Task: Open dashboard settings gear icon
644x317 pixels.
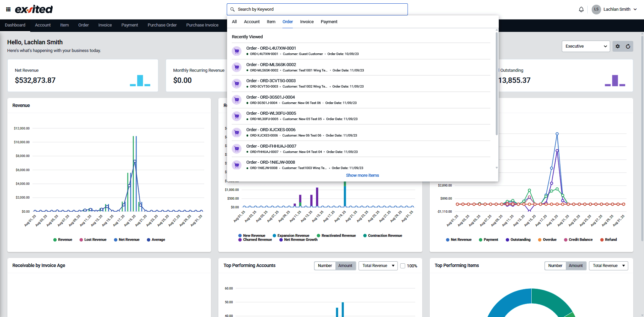Action: [x=618, y=46]
